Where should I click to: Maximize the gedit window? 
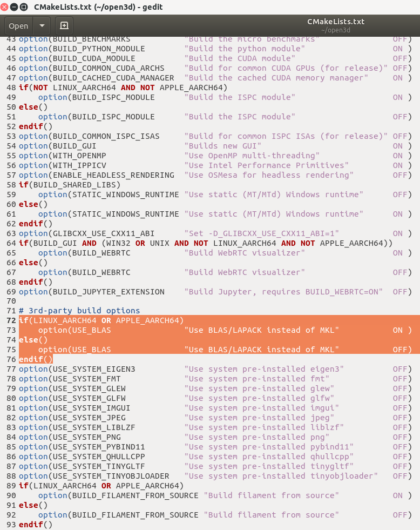[24, 7]
